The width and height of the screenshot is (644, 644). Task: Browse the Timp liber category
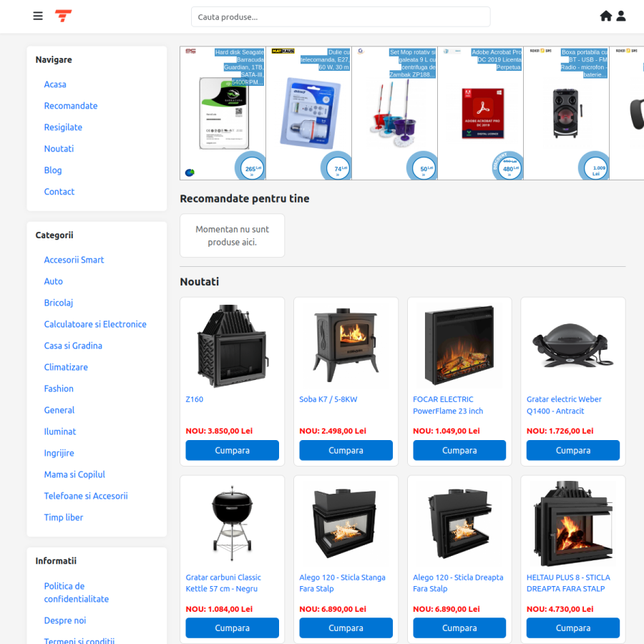(x=63, y=517)
